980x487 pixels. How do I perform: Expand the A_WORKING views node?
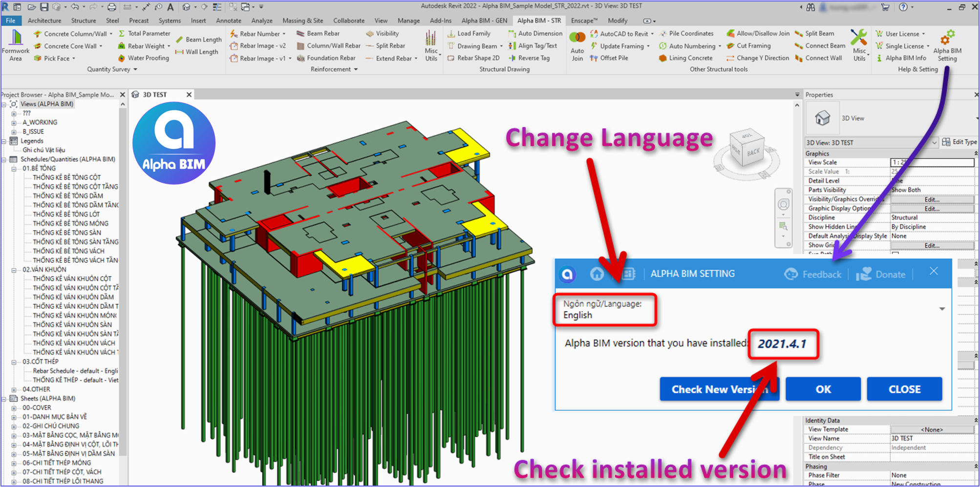tap(14, 123)
